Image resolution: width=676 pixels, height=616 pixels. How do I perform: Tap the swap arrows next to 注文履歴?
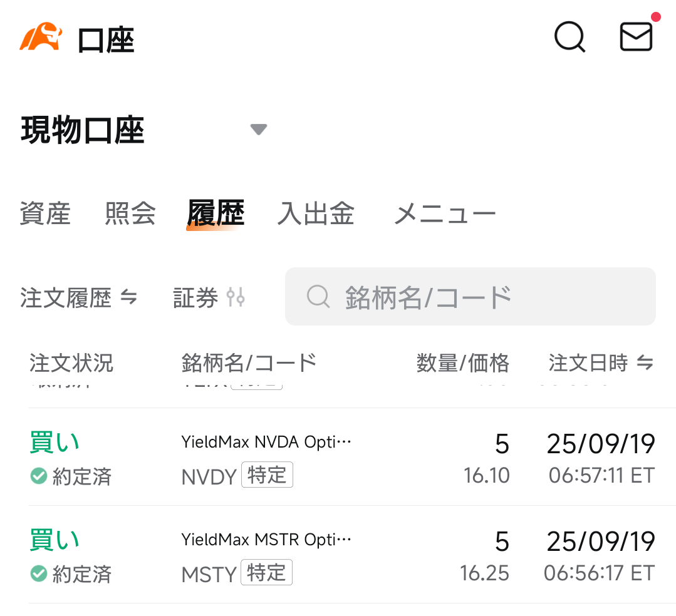pyautogui.click(x=128, y=297)
